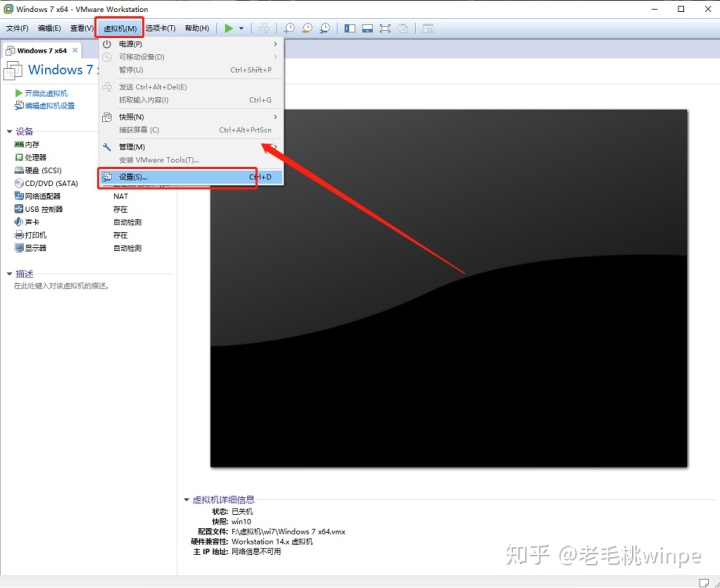
Task: Open the 查看(V) menu
Action: click(x=82, y=28)
